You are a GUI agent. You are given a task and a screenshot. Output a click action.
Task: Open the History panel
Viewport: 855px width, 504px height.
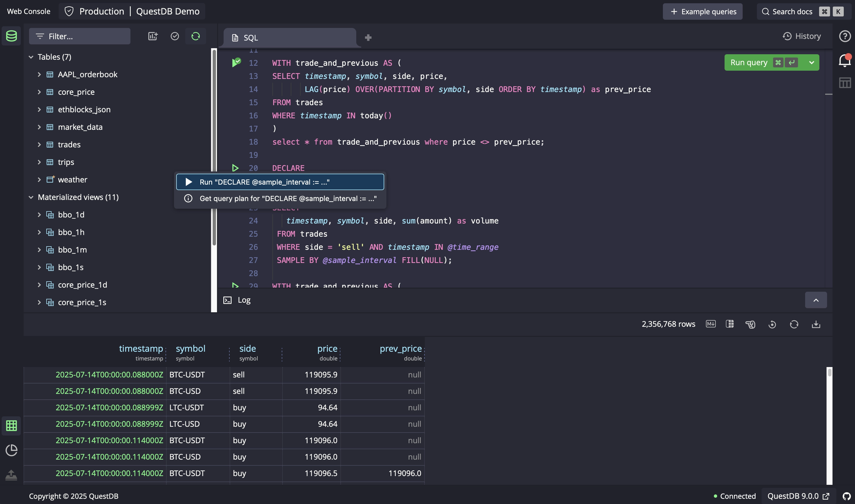click(x=802, y=36)
